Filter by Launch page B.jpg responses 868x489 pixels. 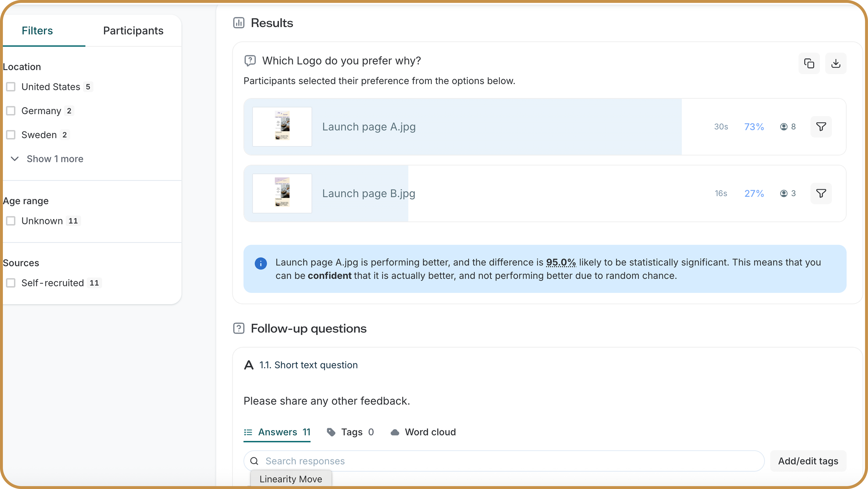tap(821, 193)
